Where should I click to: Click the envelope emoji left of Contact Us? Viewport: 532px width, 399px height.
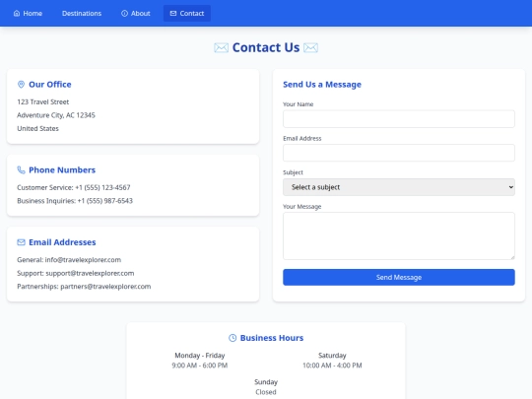[x=222, y=48]
